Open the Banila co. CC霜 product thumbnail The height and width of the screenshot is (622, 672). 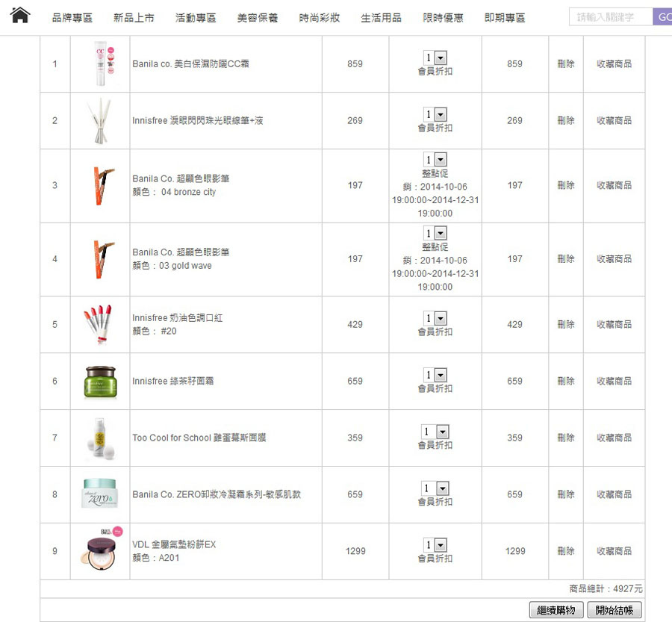point(103,63)
